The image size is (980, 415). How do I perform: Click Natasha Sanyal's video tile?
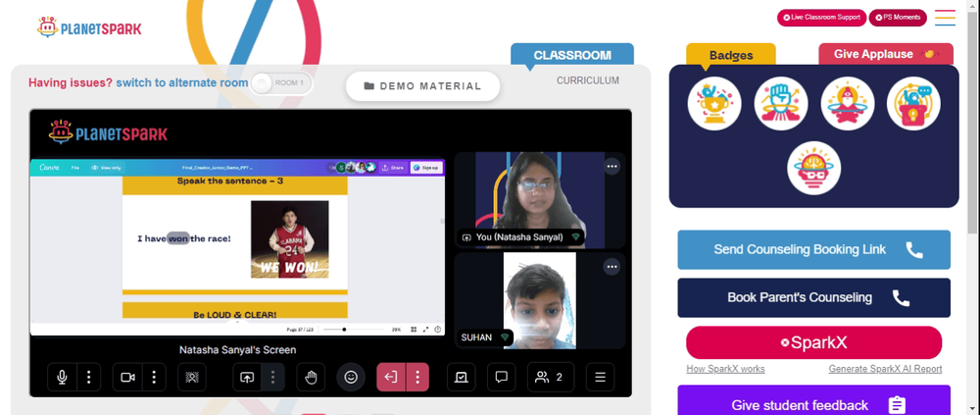pyautogui.click(x=540, y=200)
